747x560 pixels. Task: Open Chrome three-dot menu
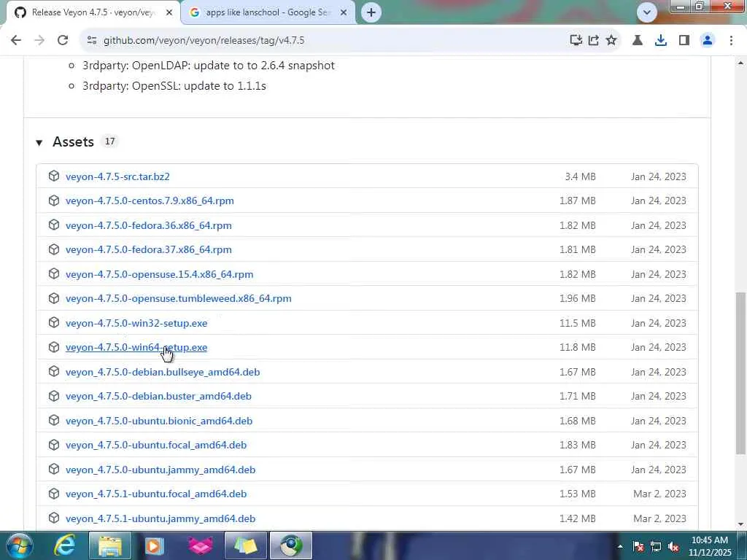(731, 41)
